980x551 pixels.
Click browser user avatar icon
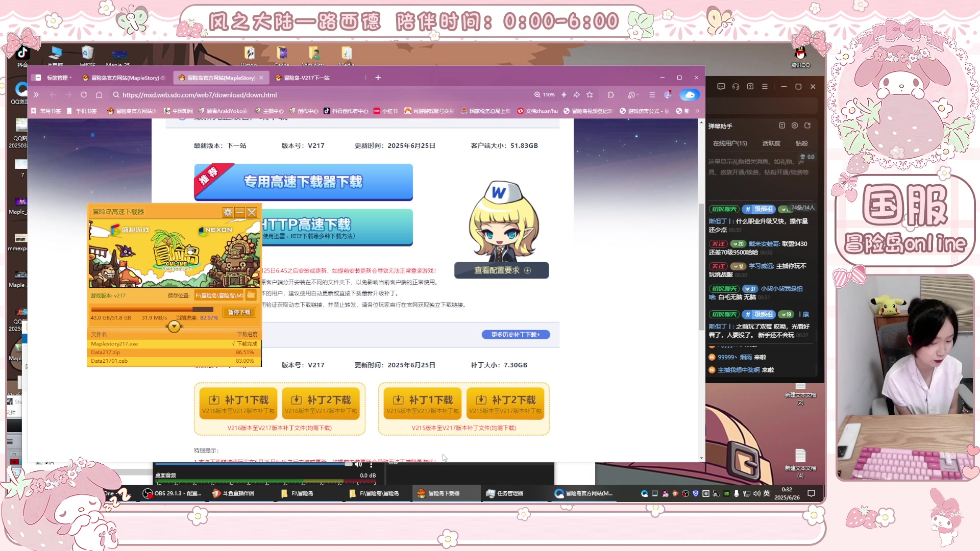[668, 95]
